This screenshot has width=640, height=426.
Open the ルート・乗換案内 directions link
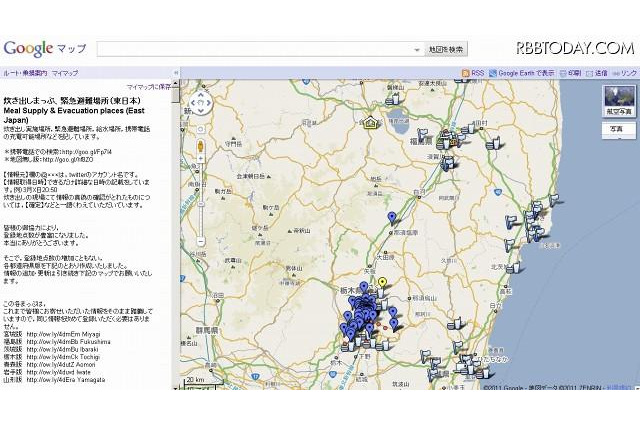click(25, 73)
